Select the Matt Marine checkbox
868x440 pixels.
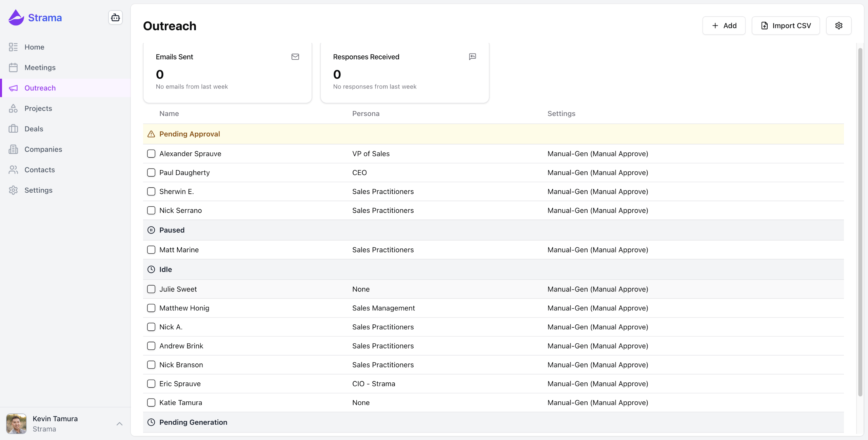151,250
